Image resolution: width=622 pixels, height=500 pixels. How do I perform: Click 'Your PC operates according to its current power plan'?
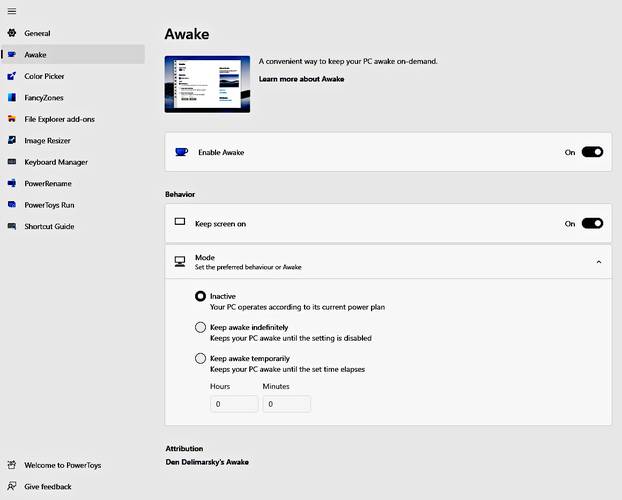298,307
